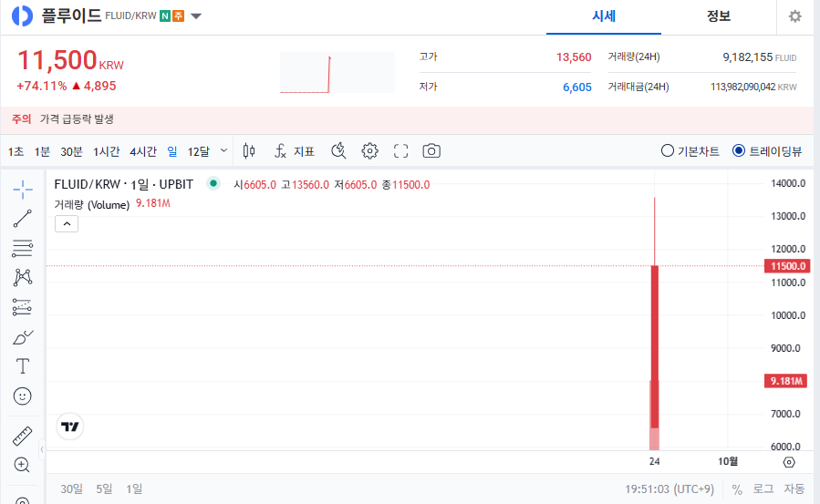Image resolution: width=820 pixels, height=504 pixels.
Task: Click the 11,500 KRW current price
Action: [70, 60]
